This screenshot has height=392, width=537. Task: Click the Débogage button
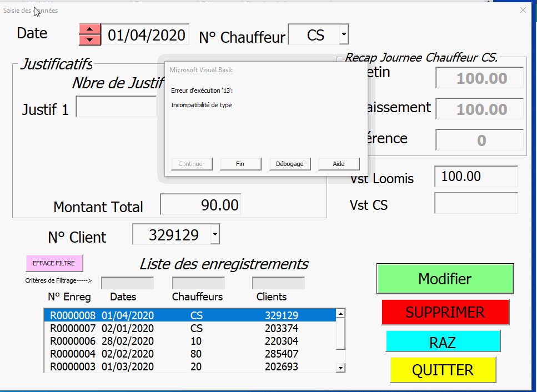pos(290,164)
